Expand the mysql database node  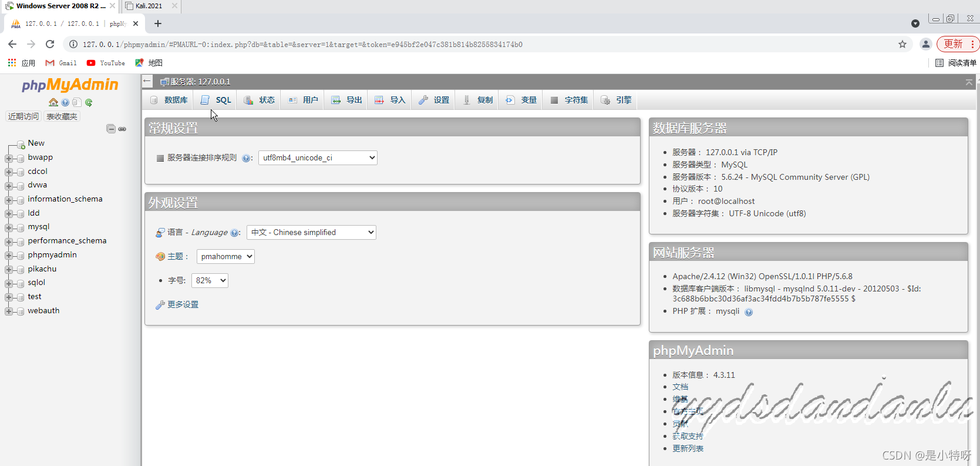coord(9,227)
